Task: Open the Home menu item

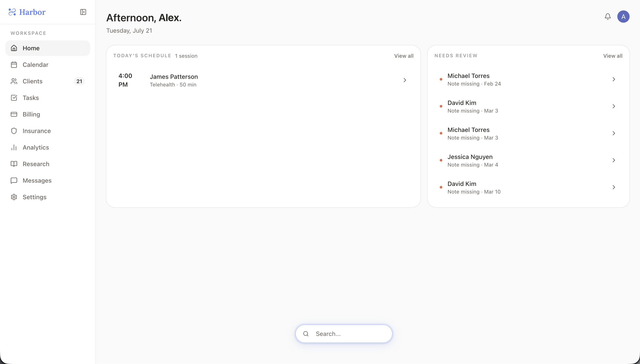Action: click(x=47, y=48)
